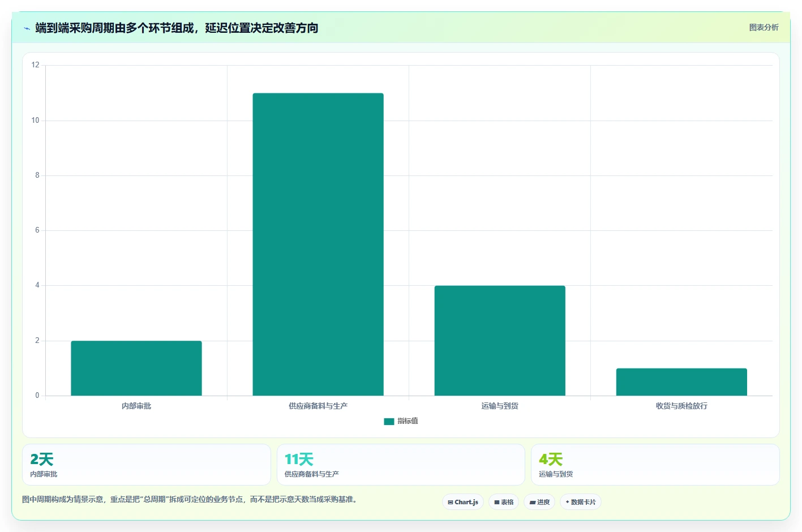The width and height of the screenshot is (802, 532).
Task: Click the 运输与到货 bar in chart
Action: pyautogui.click(x=500, y=341)
